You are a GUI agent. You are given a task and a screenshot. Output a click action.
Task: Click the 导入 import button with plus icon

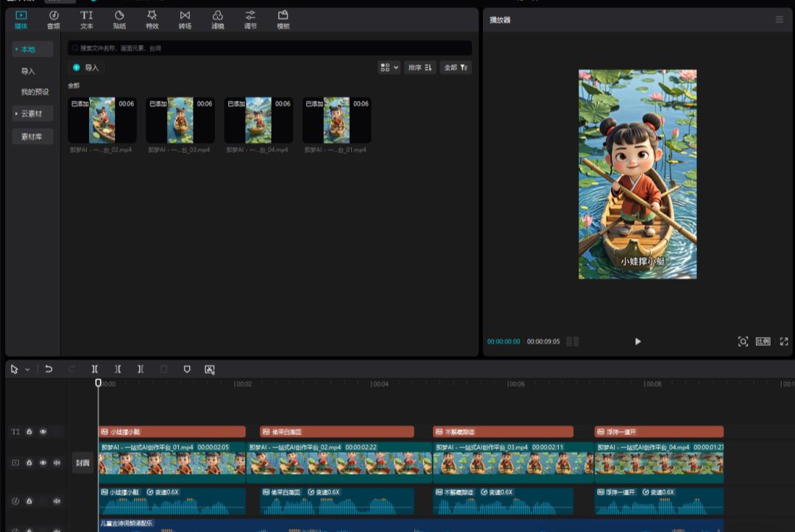click(x=86, y=68)
